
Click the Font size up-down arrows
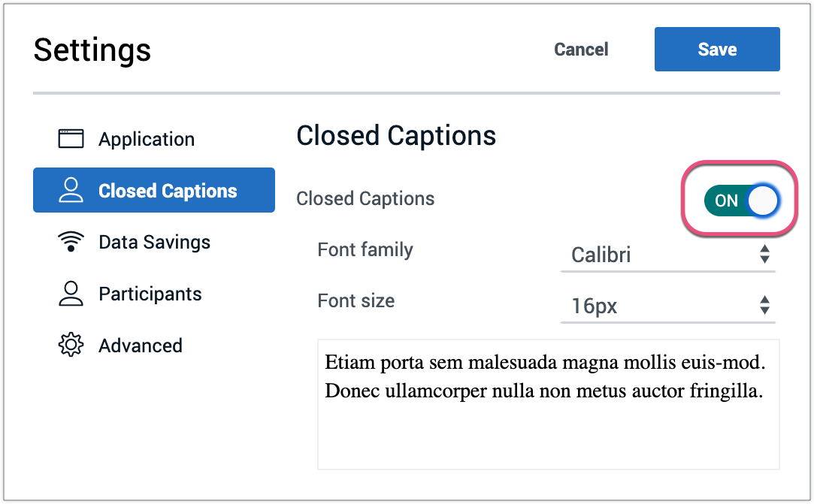[764, 306]
